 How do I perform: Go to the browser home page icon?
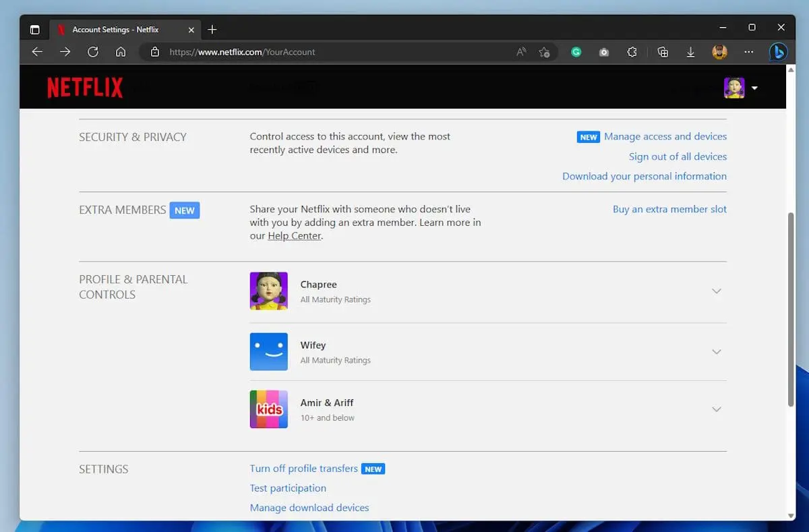(x=121, y=52)
